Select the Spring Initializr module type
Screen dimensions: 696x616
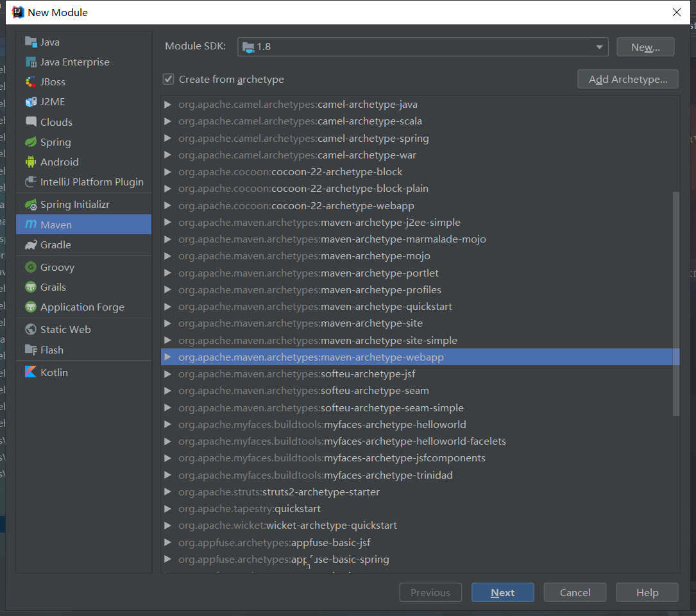click(83, 204)
